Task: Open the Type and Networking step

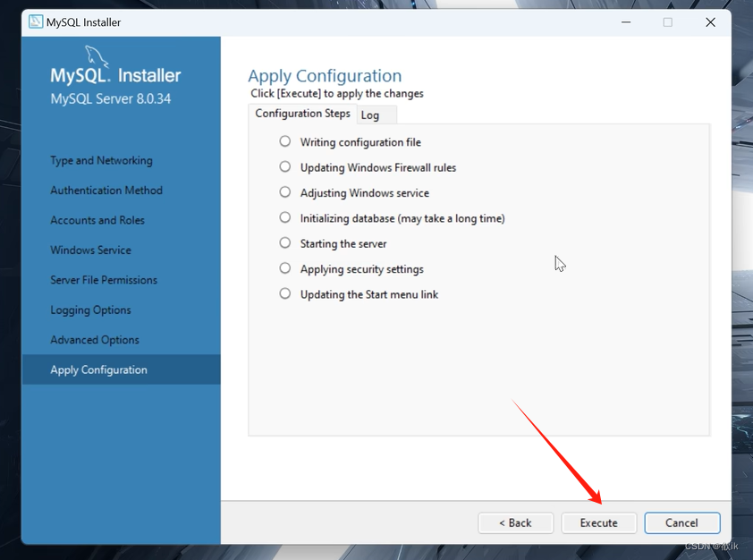Action: point(101,160)
